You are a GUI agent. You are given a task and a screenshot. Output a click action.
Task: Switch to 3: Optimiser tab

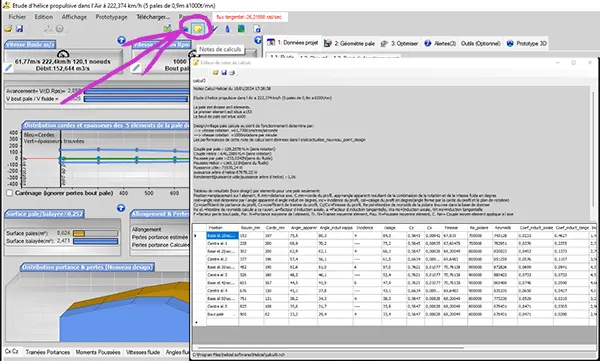399,43
